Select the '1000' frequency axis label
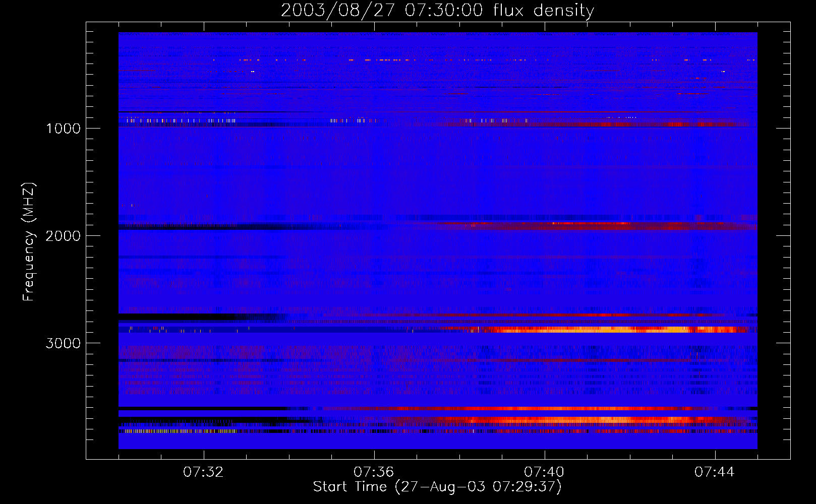This screenshot has height=504, width=816. pyautogui.click(x=63, y=129)
